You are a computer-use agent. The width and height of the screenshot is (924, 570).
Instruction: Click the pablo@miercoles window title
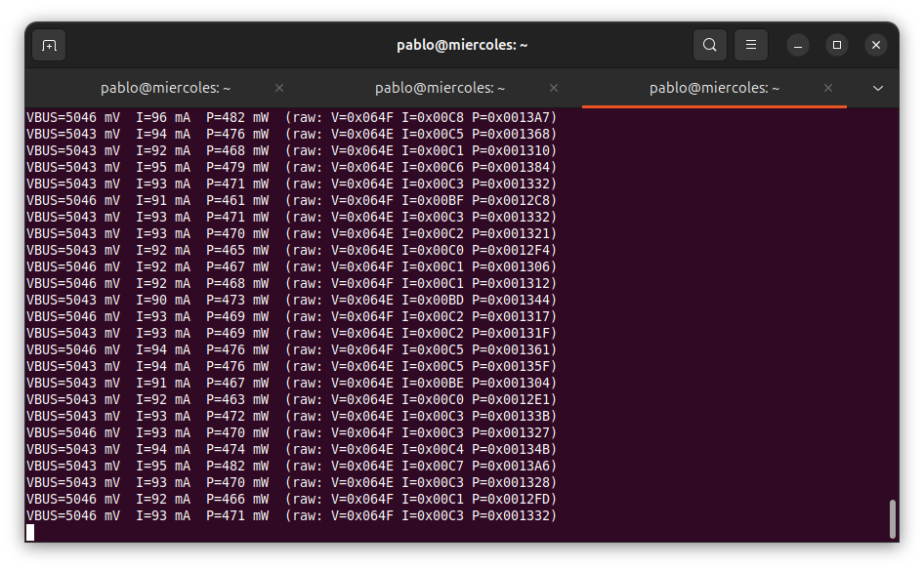coord(462,44)
